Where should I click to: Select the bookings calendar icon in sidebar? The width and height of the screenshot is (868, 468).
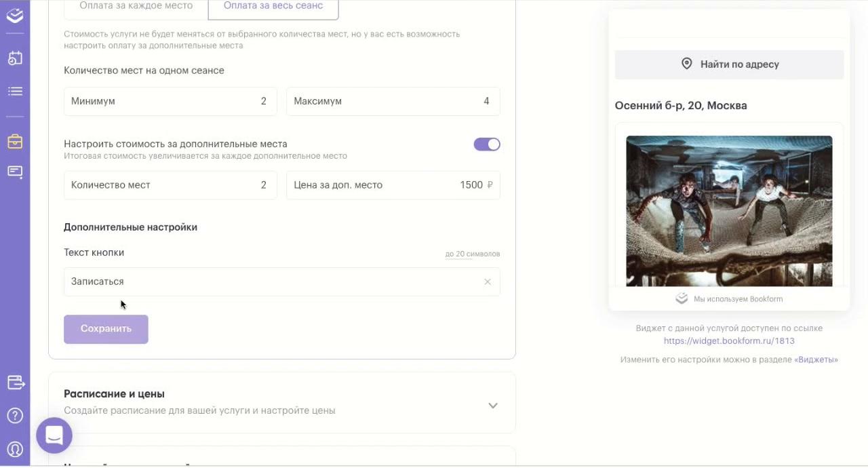pyautogui.click(x=15, y=58)
